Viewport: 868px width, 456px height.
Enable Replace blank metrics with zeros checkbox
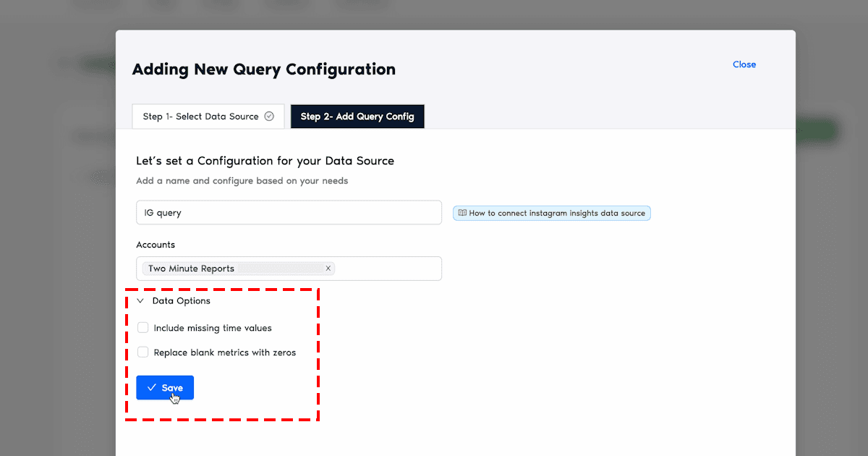coord(143,352)
